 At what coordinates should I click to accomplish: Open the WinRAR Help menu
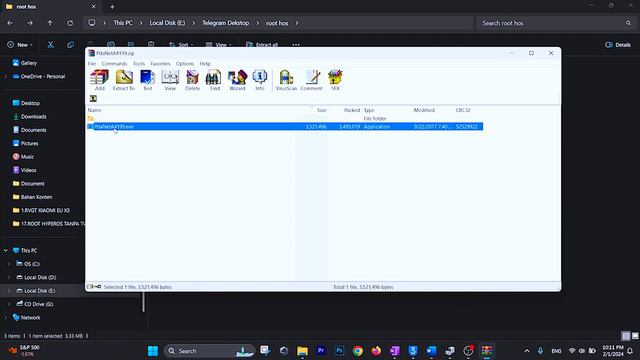(x=205, y=64)
